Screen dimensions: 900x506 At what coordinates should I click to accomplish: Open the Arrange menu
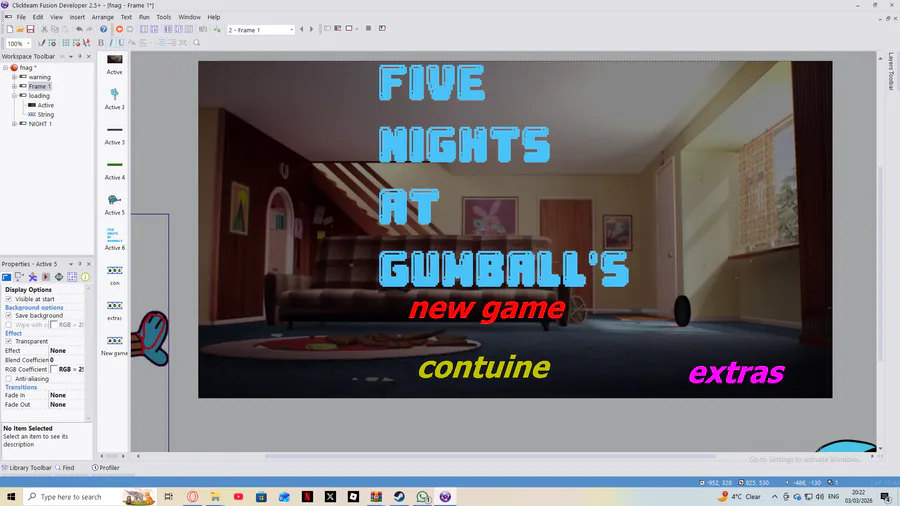tap(103, 17)
